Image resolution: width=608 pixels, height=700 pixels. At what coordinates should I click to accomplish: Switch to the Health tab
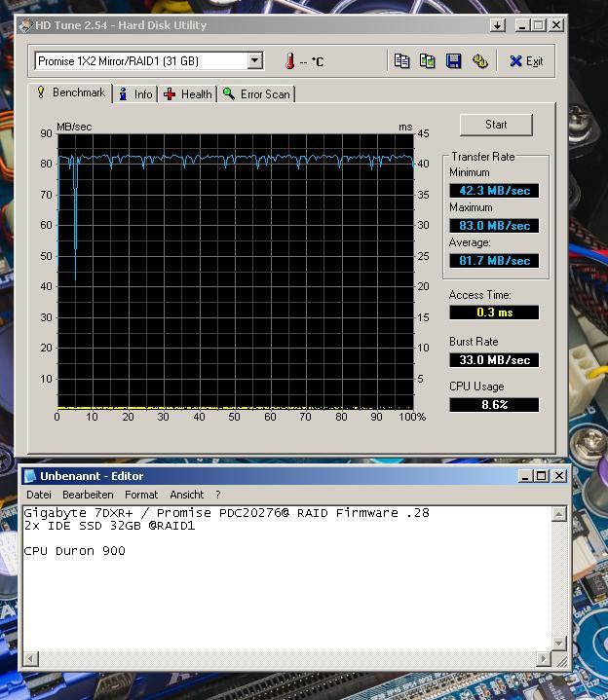[188, 94]
